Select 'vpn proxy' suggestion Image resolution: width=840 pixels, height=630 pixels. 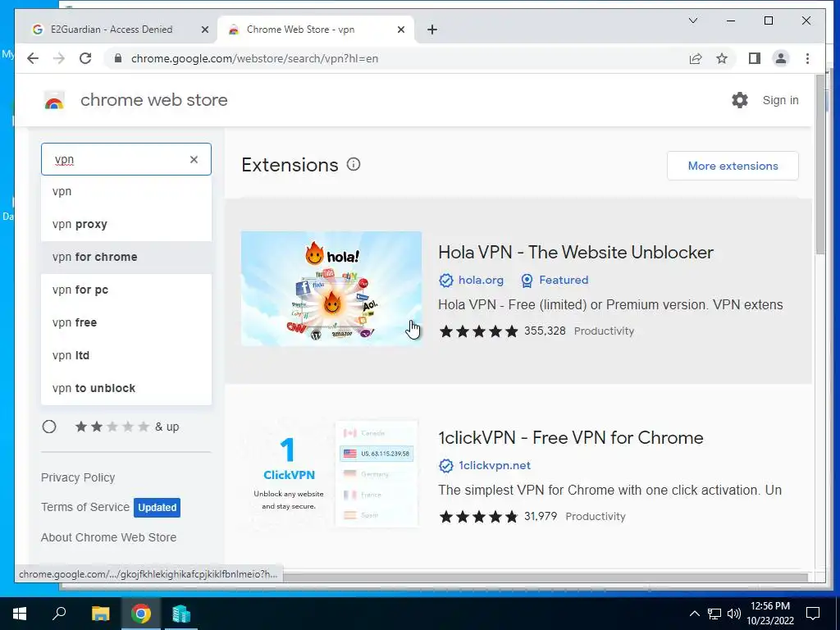tap(126, 224)
